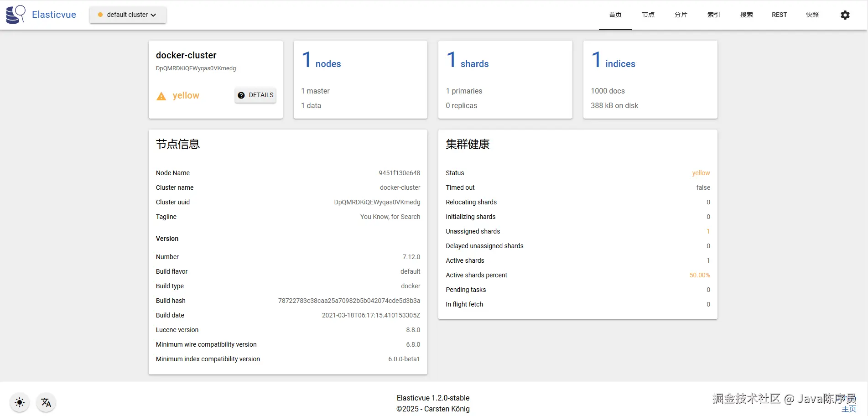Open the language translation icon

[46, 402]
